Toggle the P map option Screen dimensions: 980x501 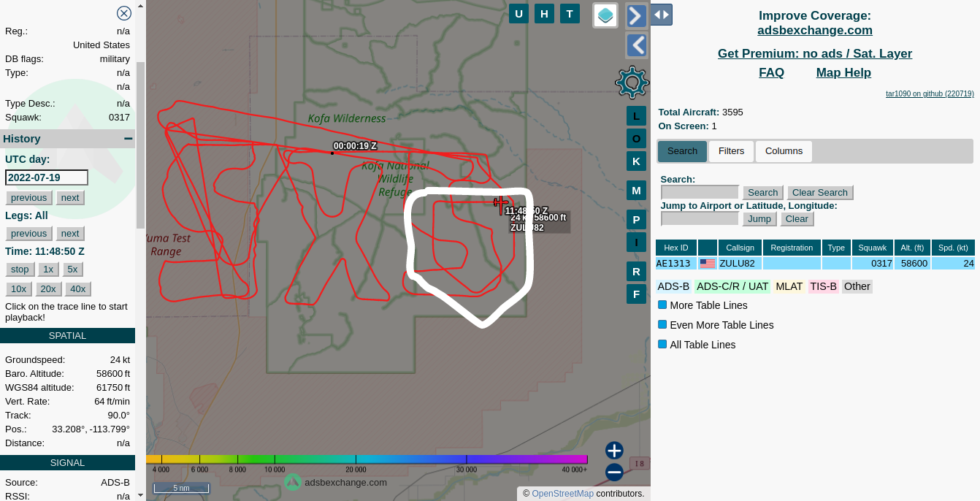(636, 220)
